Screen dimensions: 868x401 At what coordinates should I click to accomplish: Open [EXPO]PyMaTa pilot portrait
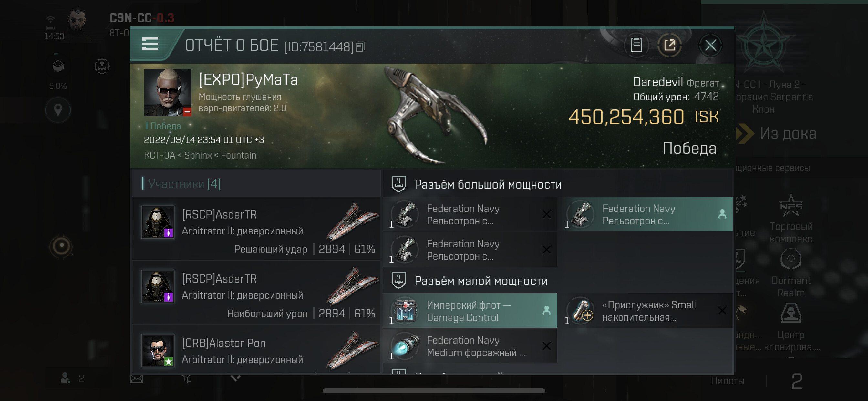point(168,93)
